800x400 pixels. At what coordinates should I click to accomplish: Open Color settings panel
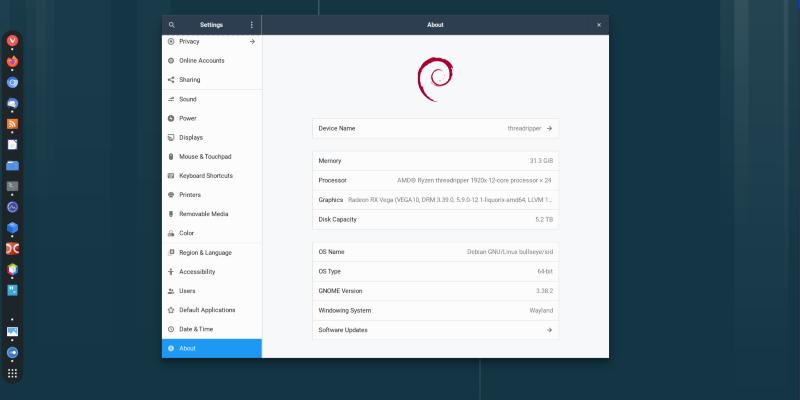pos(187,233)
